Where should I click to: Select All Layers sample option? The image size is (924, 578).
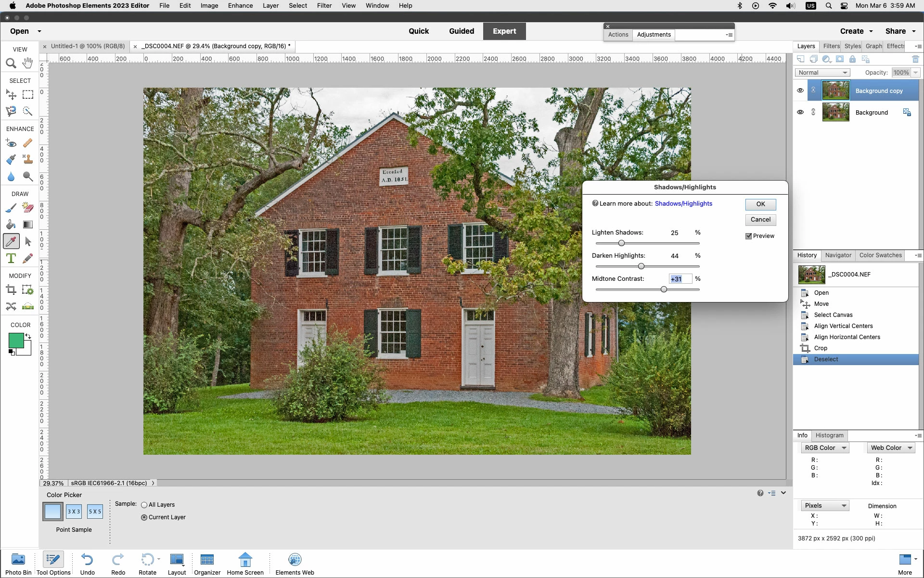[x=144, y=505]
